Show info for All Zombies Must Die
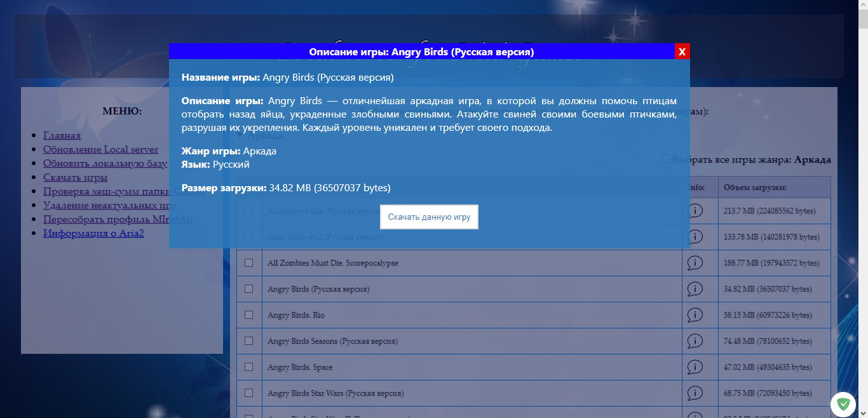Image resolution: width=868 pixels, height=418 pixels. coord(695,262)
